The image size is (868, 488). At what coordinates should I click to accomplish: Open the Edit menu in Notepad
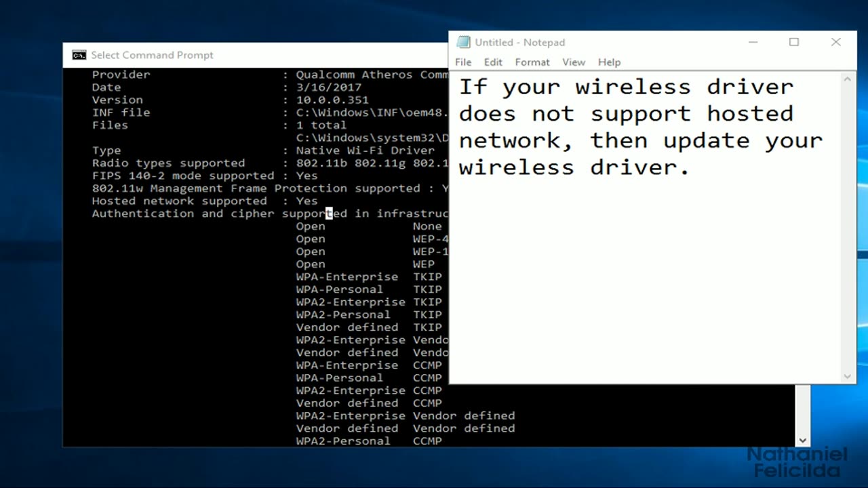tap(493, 62)
